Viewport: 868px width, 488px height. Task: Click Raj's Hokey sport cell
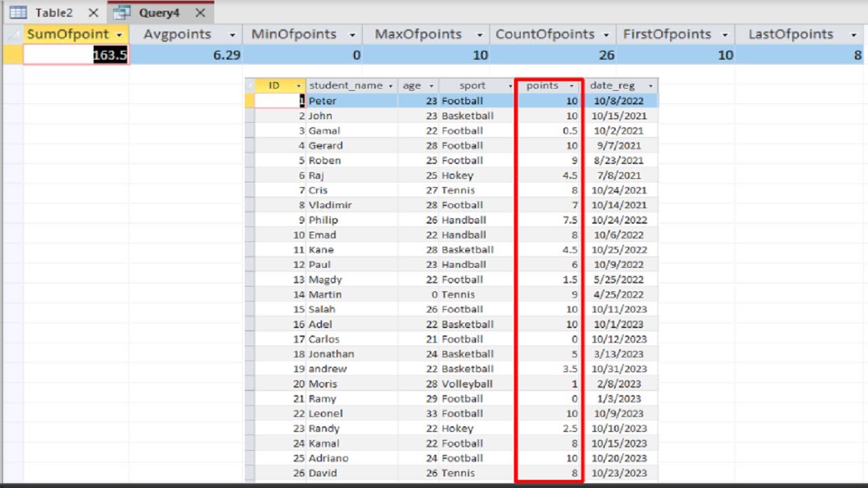click(458, 176)
